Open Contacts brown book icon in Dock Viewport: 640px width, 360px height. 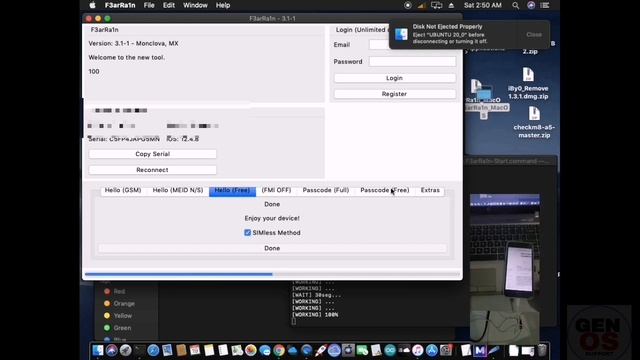pyautogui.click(x=181, y=351)
